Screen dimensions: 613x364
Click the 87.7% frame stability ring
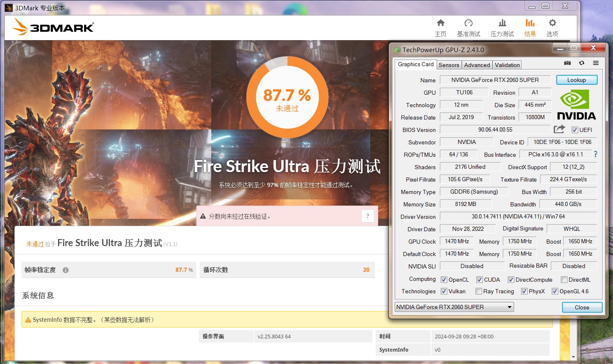(x=287, y=97)
